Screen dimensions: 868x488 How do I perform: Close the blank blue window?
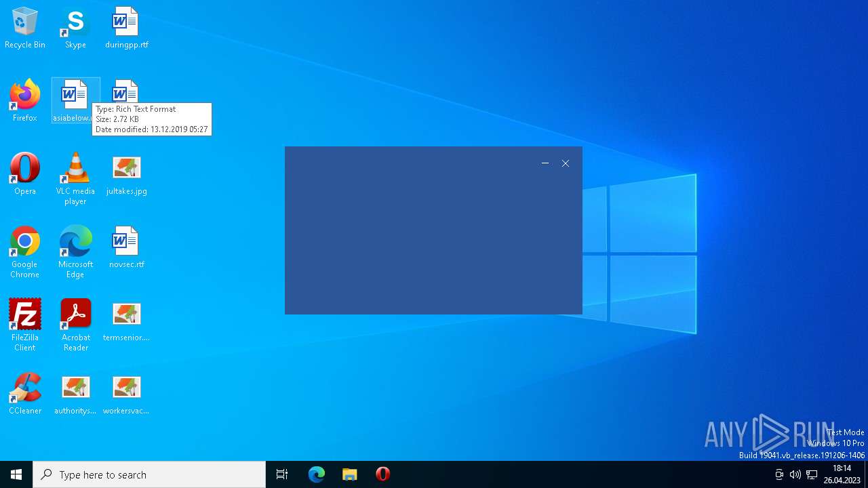coord(566,163)
